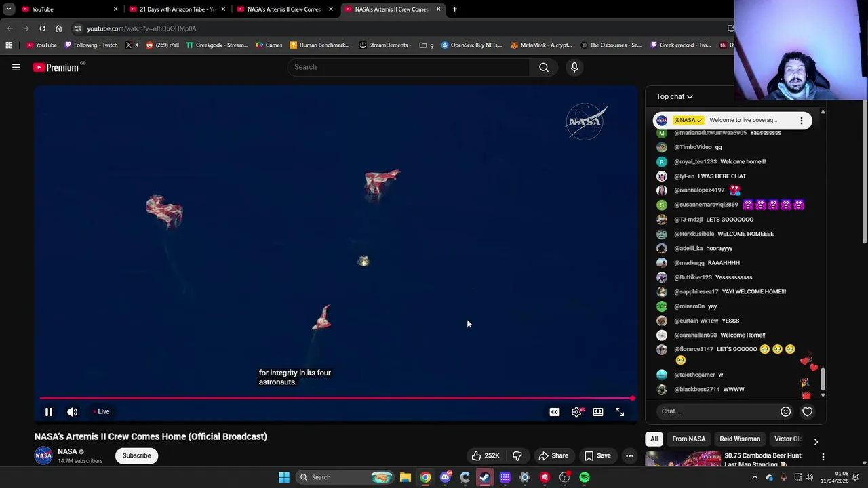
Task: Open NASA channel avatar
Action: [43, 455]
